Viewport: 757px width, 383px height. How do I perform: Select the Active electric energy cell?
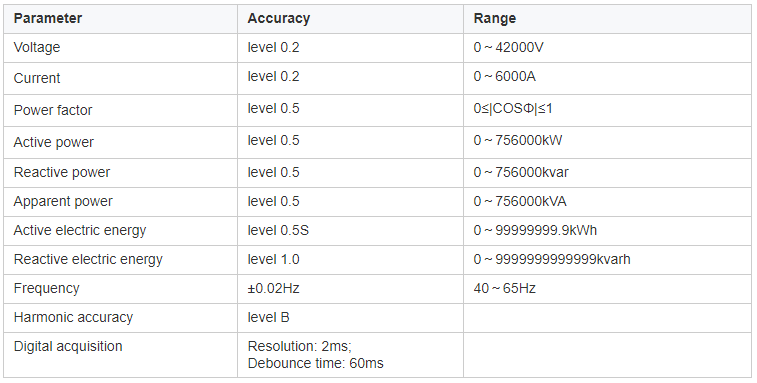120,231
